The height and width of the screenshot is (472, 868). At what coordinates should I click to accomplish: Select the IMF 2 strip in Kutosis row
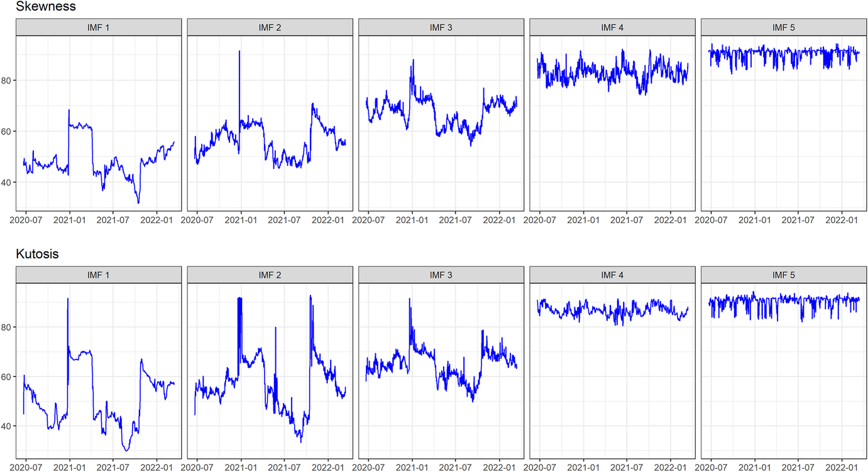[270, 275]
